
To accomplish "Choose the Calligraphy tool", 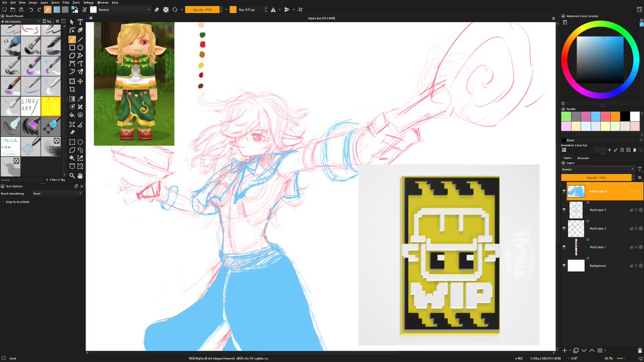I will [x=80, y=31].
